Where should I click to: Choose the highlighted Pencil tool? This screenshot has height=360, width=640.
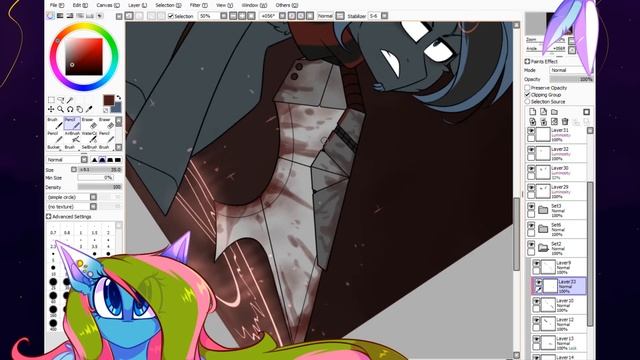point(72,123)
